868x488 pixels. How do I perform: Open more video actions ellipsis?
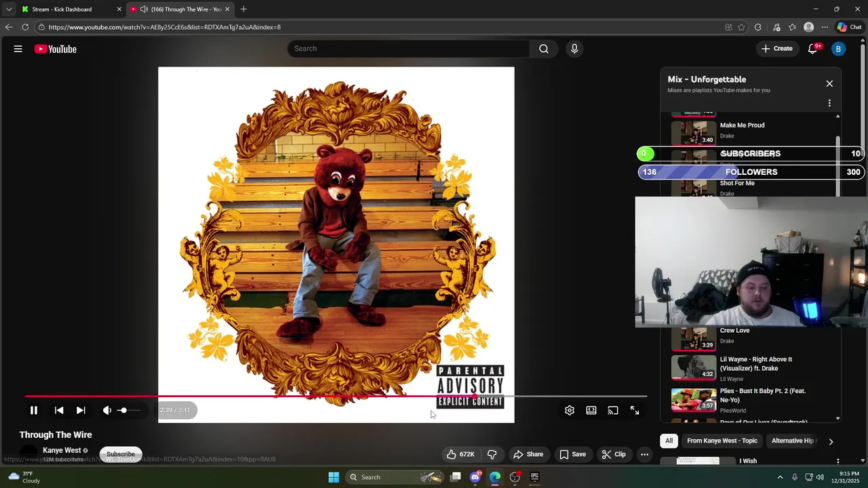[645, 454]
